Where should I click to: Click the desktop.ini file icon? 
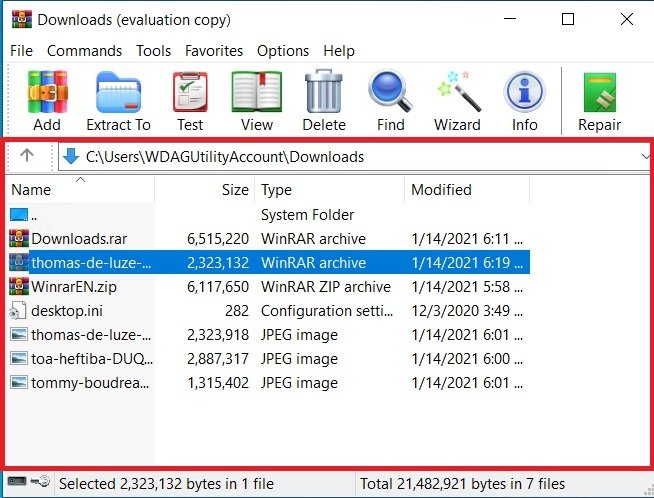18,311
